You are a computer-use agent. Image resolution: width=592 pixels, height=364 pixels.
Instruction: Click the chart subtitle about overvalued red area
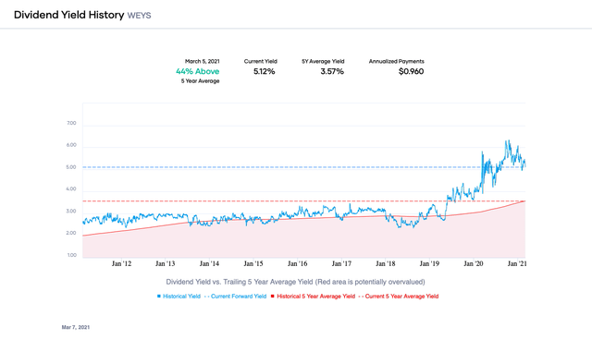coord(296,282)
